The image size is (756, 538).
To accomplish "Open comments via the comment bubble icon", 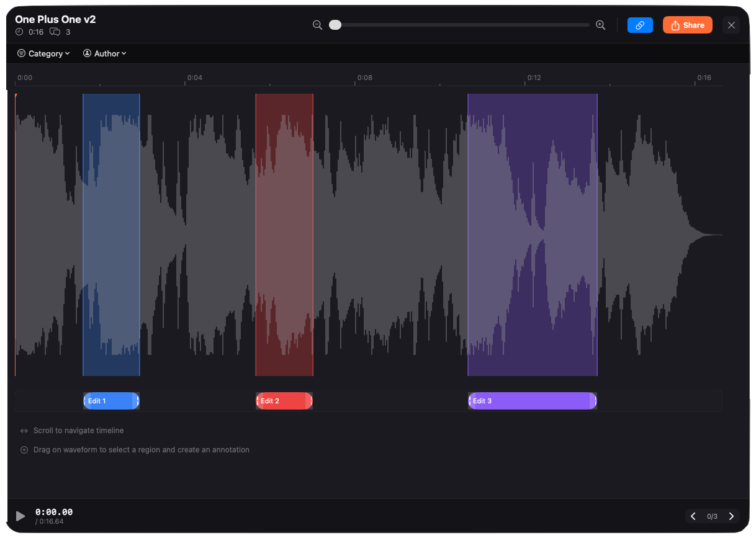I will [55, 32].
